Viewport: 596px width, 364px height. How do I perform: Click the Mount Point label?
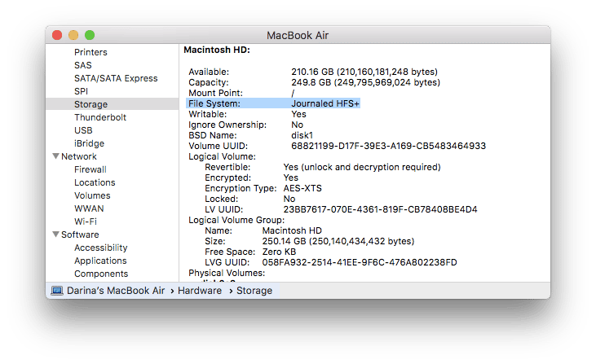[215, 93]
